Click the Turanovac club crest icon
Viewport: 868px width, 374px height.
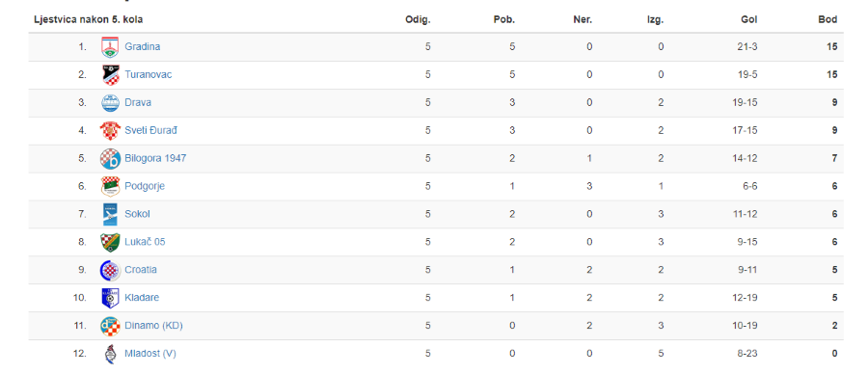click(110, 74)
